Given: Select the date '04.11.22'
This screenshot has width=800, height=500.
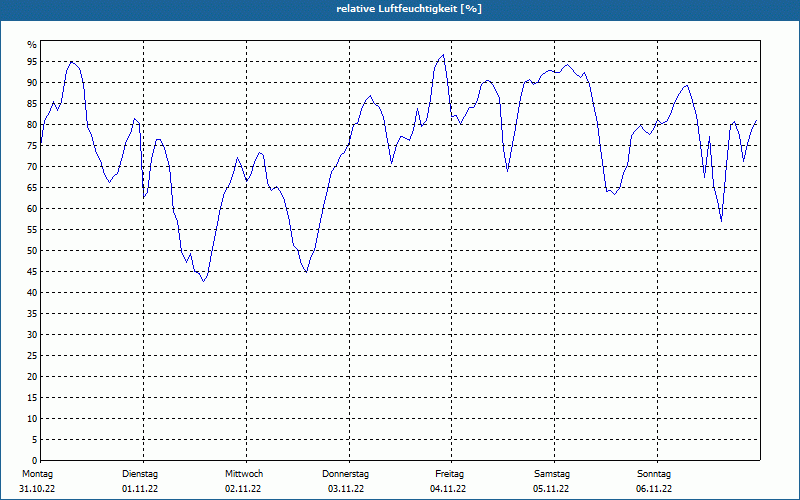Looking at the screenshot, I should [x=448, y=489].
